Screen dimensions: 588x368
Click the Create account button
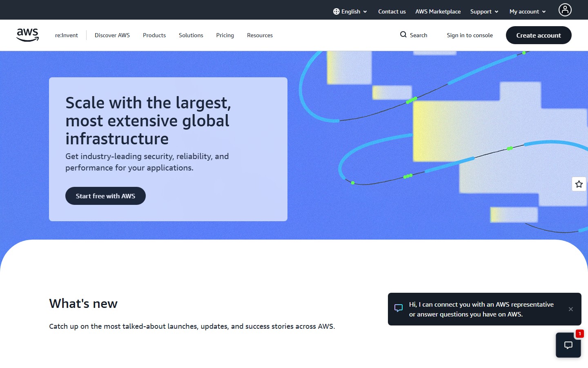tap(539, 35)
